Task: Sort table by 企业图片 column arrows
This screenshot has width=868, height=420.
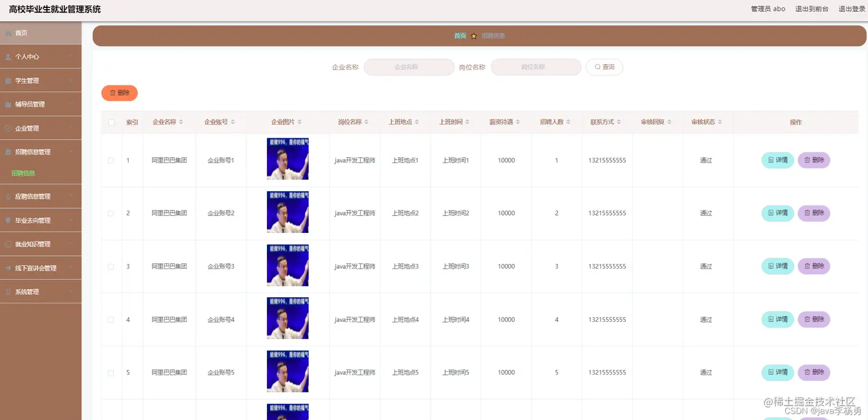Action: tap(300, 122)
